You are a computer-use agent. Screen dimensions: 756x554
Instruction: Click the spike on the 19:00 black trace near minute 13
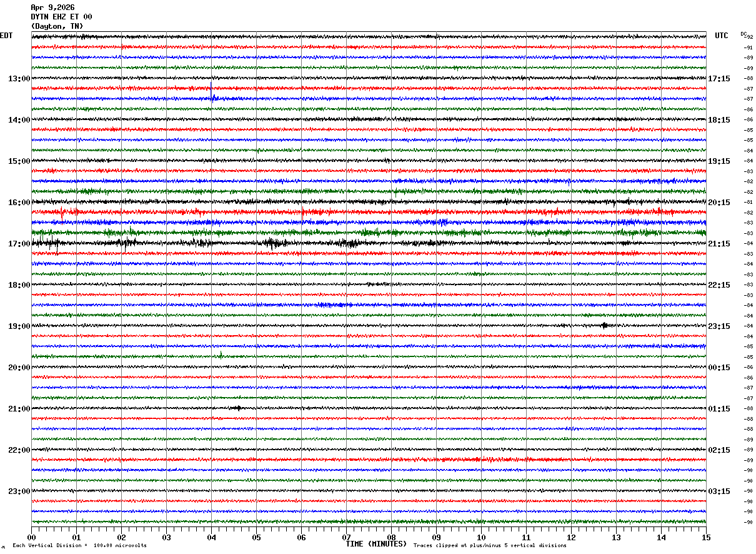point(604,325)
